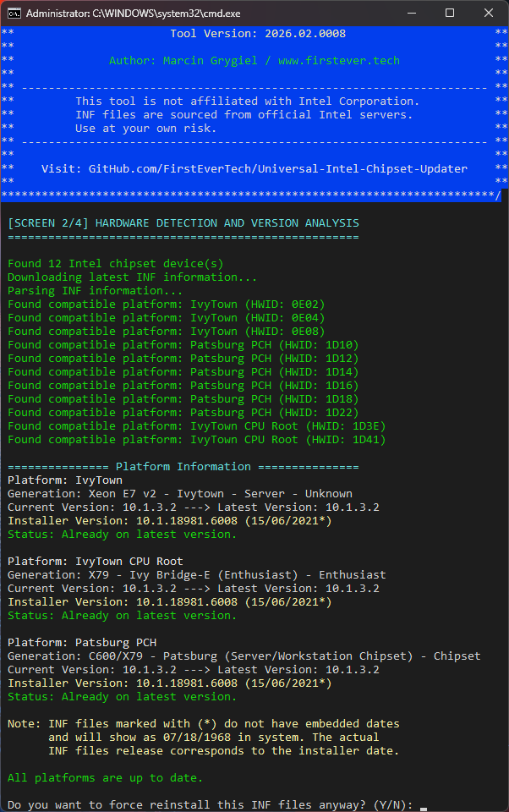Maximize the Command Prompt window
This screenshot has width=509, height=812.
point(450,14)
